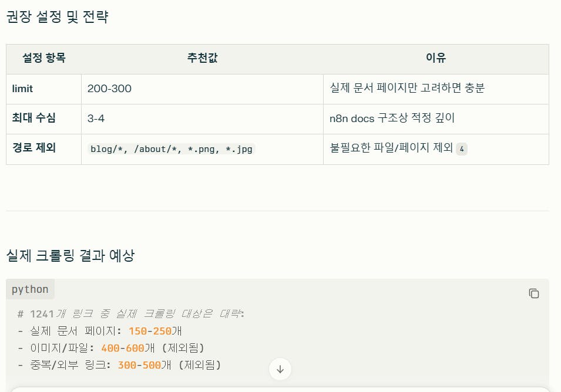
Task: Click the 설정 항목 column header
Action: click(x=43, y=59)
